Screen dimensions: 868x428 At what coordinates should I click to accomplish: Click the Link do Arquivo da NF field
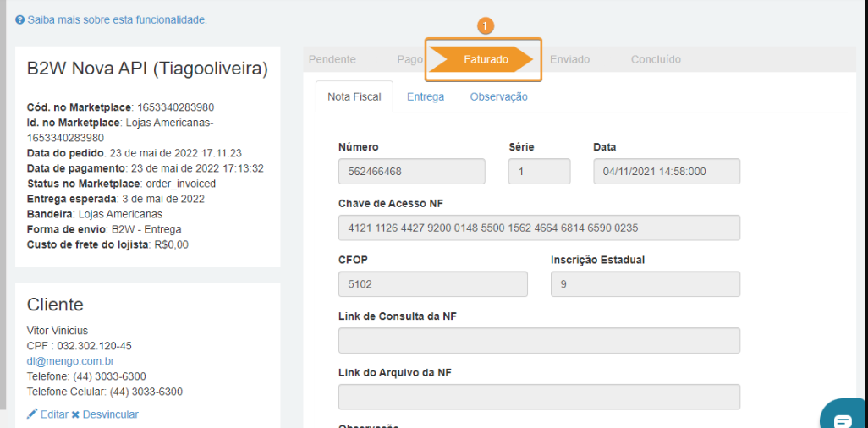click(539, 397)
